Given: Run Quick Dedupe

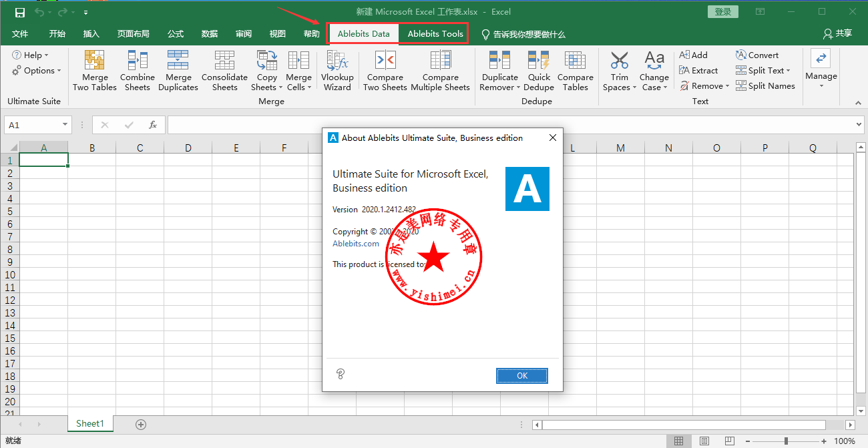Looking at the screenshot, I should click(x=539, y=71).
